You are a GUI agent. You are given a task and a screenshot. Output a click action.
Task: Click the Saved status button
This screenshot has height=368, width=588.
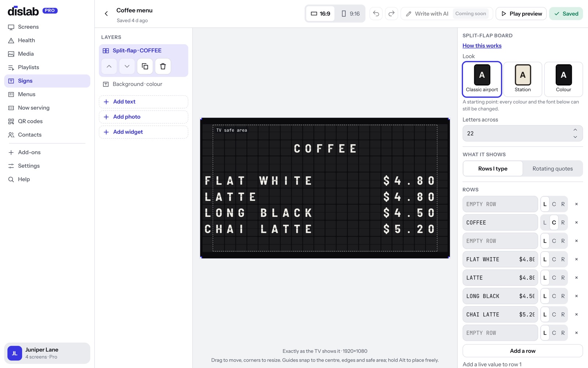(x=566, y=14)
